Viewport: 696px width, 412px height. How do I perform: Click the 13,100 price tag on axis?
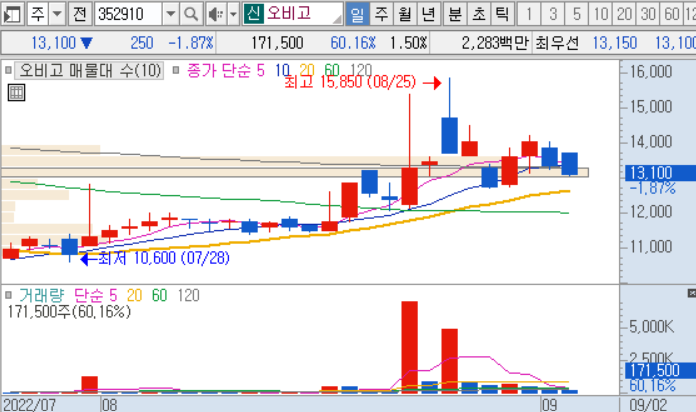(x=660, y=173)
